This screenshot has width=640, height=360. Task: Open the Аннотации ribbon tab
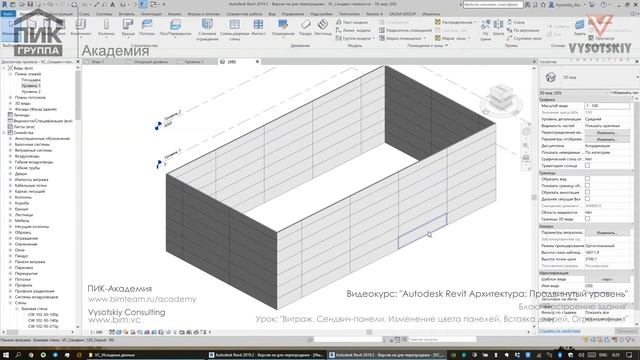151,13
